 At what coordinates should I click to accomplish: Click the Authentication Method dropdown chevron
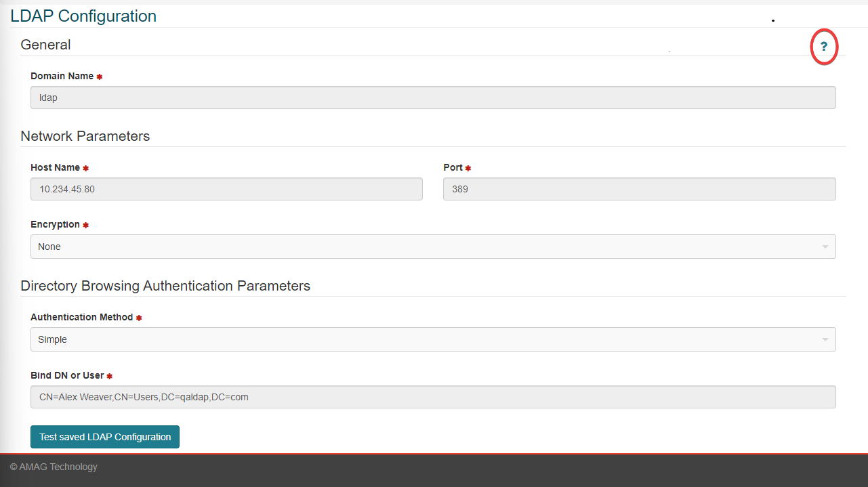pos(824,339)
